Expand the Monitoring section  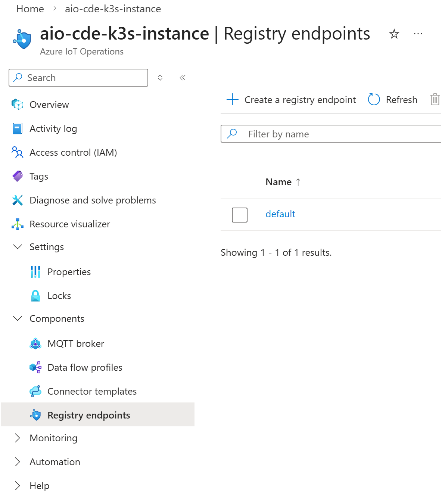tap(18, 438)
